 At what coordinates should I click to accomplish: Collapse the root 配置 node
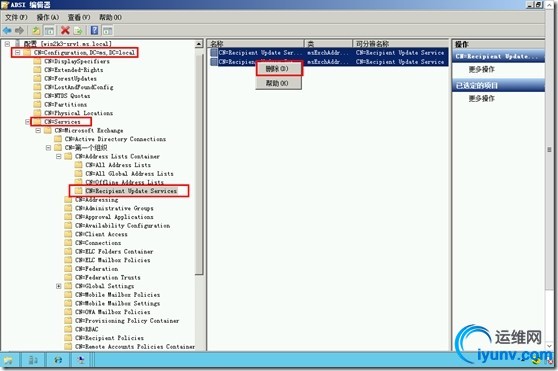(7, 44)
